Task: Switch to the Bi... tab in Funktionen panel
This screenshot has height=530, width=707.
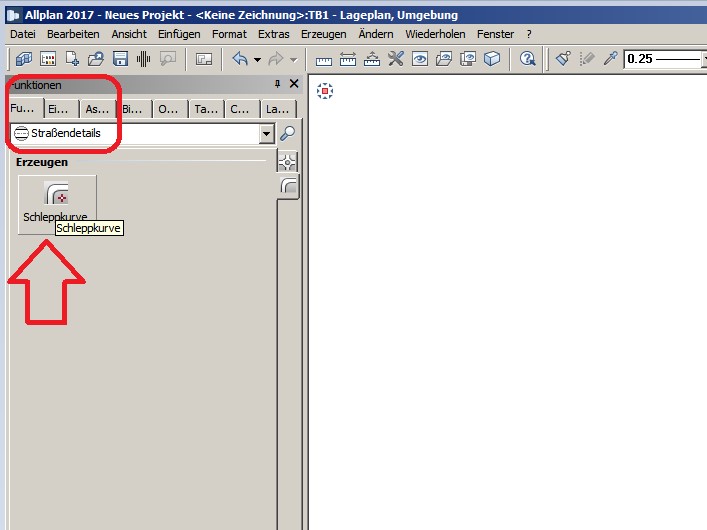Action: [133, 109]
